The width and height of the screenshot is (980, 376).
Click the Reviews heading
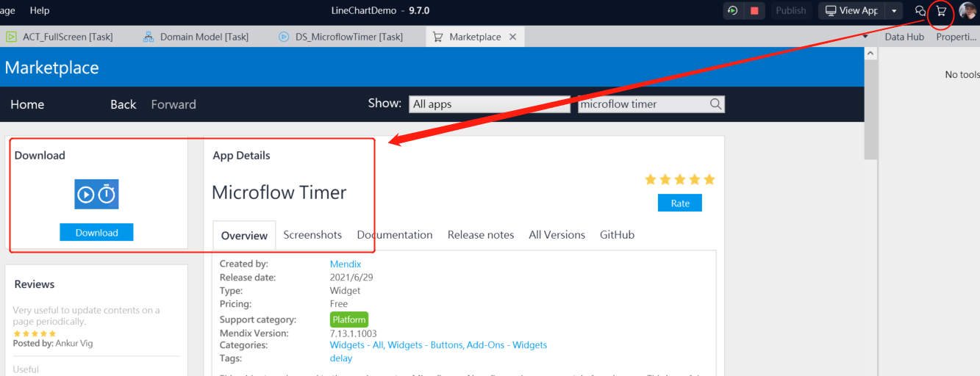click(35, 284)
